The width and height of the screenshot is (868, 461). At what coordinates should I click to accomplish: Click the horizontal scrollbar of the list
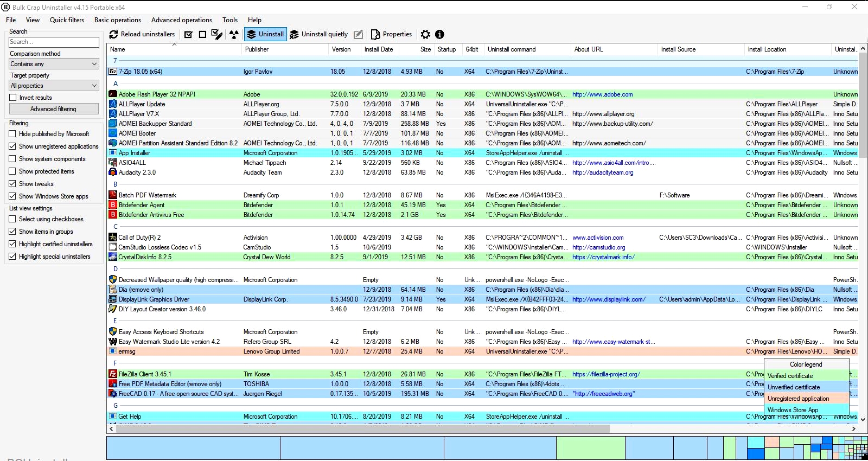(362, 428)
